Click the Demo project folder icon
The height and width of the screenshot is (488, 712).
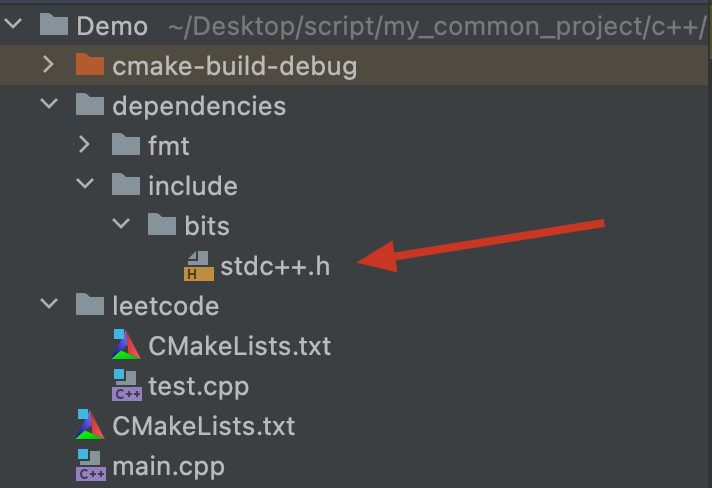point(54,24)
